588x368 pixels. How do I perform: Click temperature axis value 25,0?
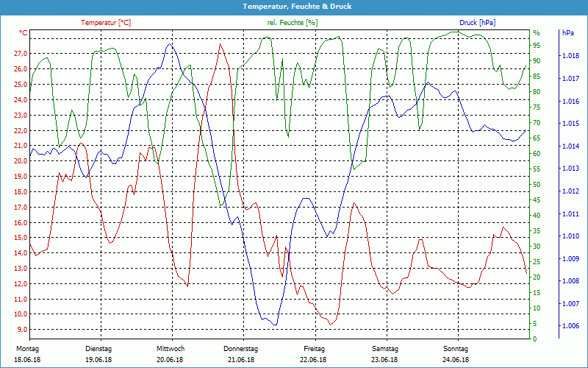21,85
